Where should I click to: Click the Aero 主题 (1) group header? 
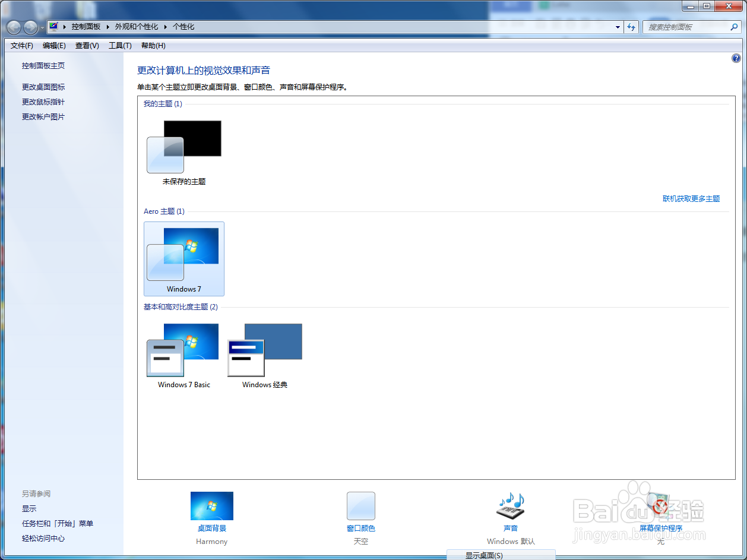[164, 211]
